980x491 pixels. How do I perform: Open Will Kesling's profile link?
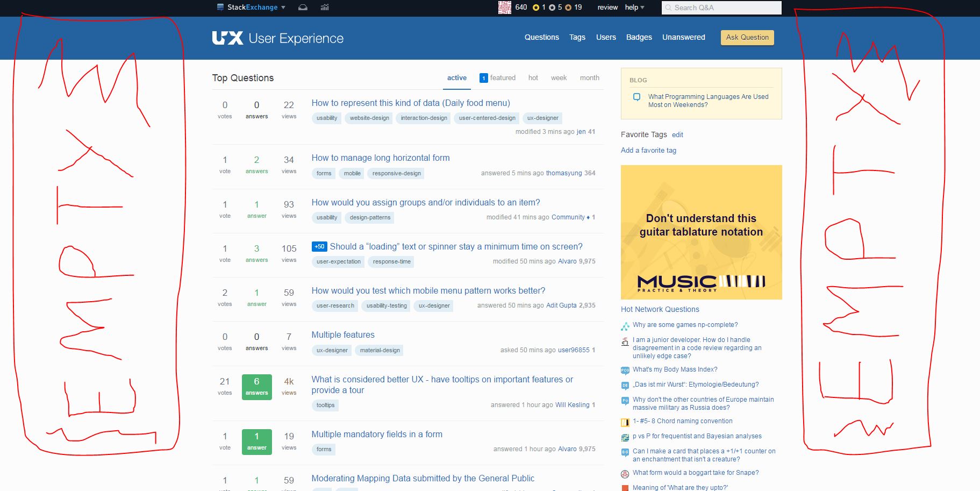pyautogui.click(x=573, y=405)
